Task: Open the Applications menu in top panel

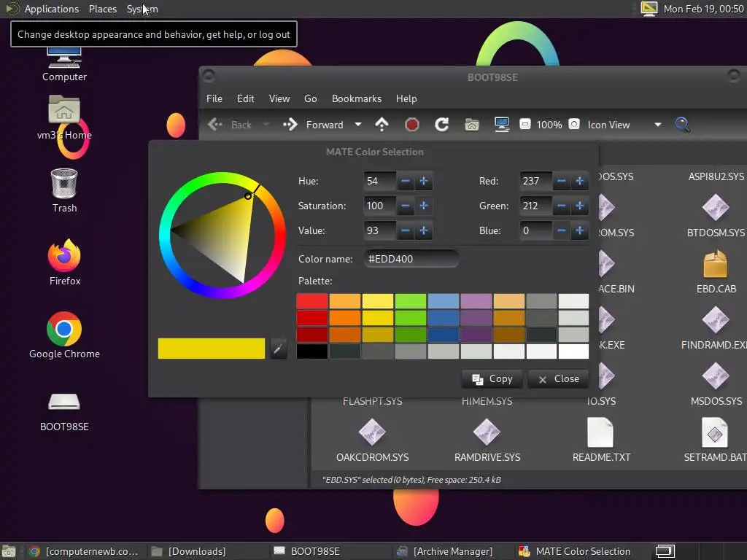Action: [52, 9]
